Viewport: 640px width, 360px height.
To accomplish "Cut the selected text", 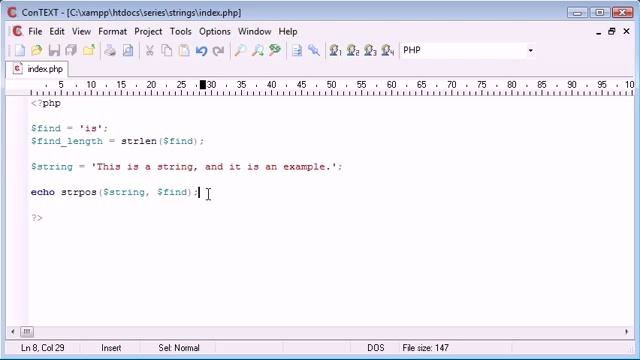I will point(149,50).
